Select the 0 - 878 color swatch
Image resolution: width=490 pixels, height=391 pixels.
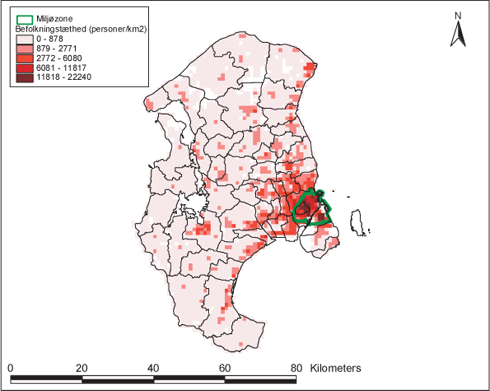click(x=25, y=39)
